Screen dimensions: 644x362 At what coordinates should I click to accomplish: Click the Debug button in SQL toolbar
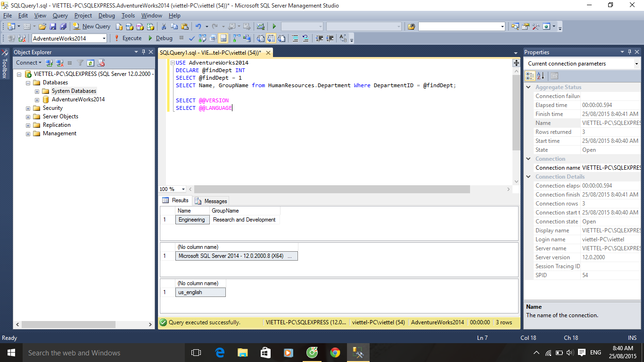coord(160,38)
